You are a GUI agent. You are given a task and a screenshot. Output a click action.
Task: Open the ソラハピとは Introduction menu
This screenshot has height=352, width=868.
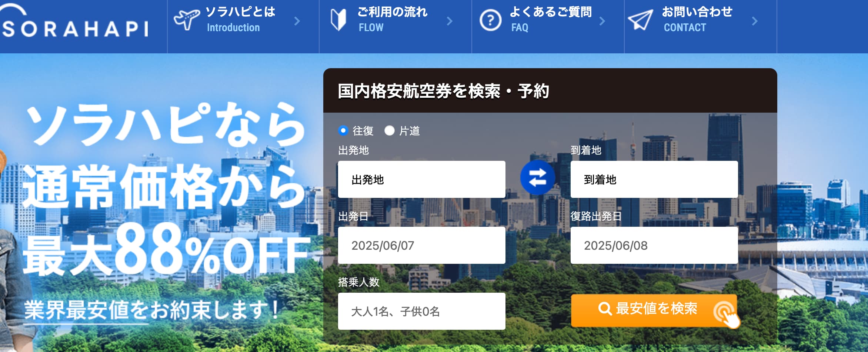[243, 26]
